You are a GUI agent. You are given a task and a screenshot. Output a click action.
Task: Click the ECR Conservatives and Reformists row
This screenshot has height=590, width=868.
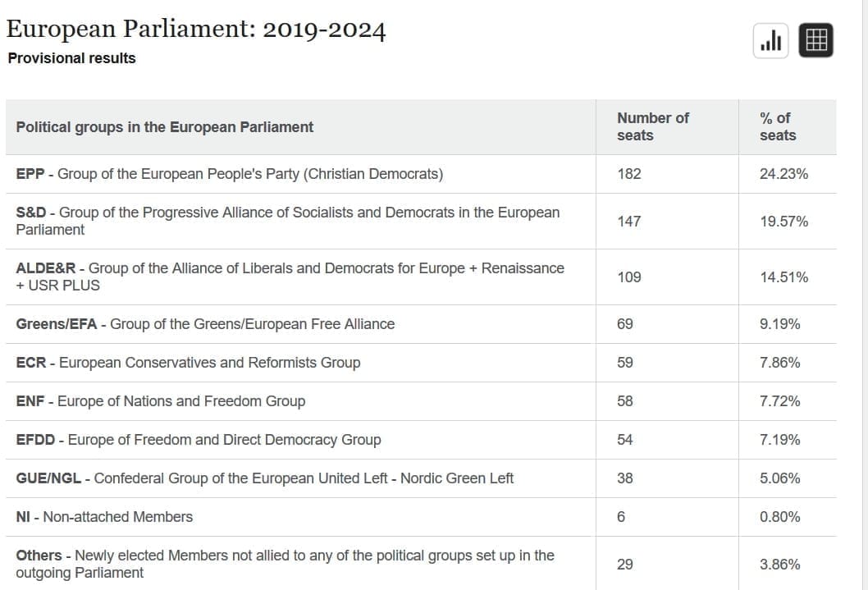tap(188, 363)
